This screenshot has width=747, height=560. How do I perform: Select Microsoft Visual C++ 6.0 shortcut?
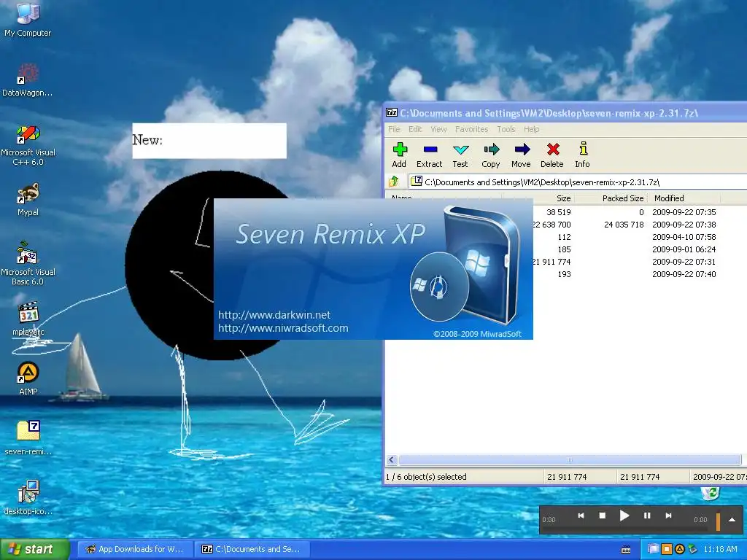pyautogui.click(x=28, y=145)
